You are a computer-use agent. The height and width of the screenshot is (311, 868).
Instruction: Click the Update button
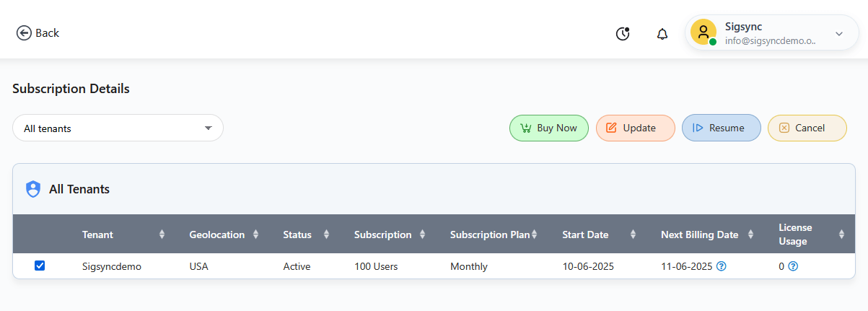tap(635, 128)
